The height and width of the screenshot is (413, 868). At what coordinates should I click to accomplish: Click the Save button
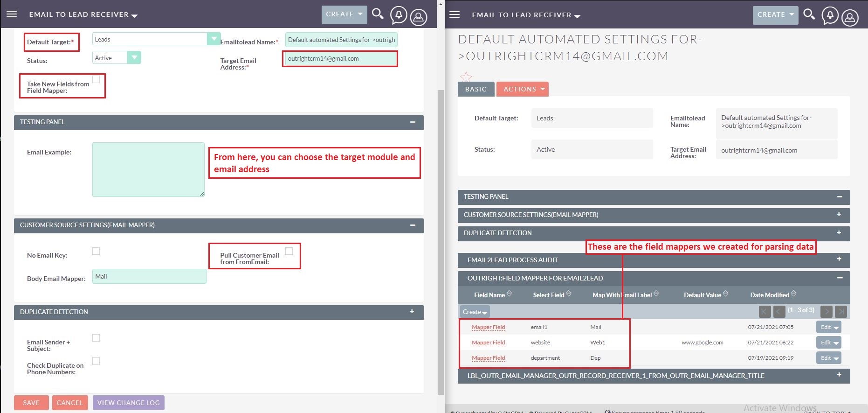[31, 403]
